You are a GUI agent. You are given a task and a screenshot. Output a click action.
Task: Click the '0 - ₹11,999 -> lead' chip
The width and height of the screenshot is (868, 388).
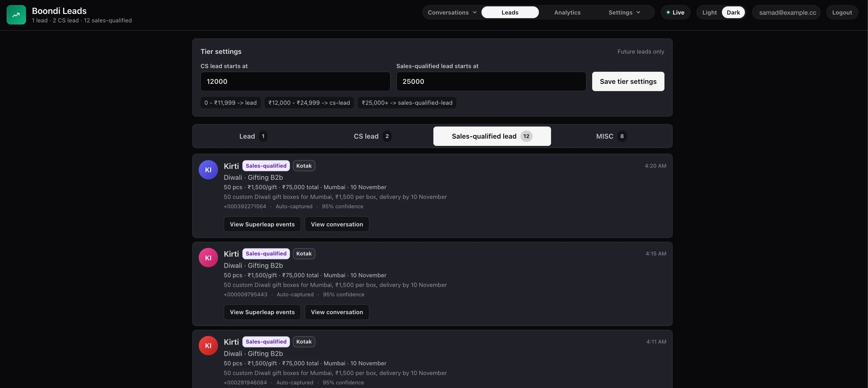pos(230,103)
